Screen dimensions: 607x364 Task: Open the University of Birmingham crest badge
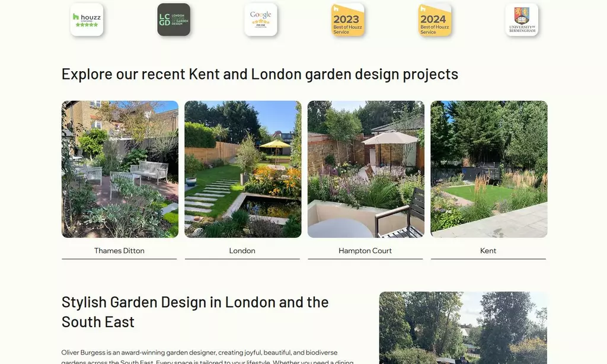(x=522, y=20)
